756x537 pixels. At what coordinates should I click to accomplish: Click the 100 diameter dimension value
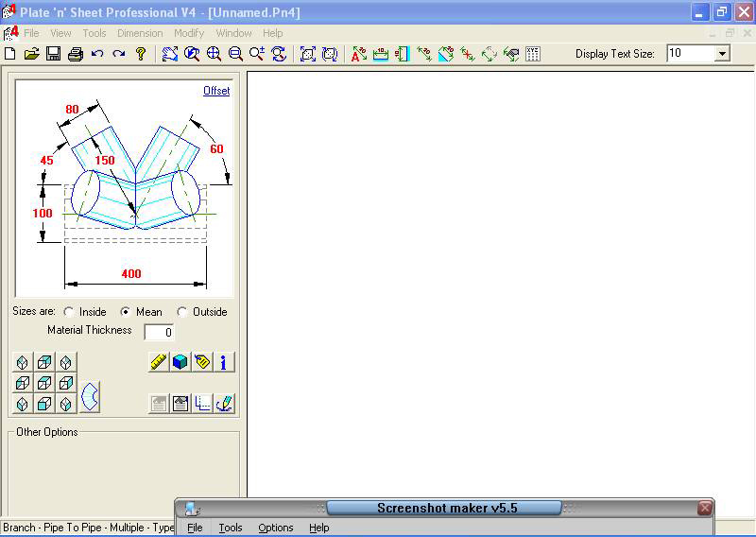43,213
